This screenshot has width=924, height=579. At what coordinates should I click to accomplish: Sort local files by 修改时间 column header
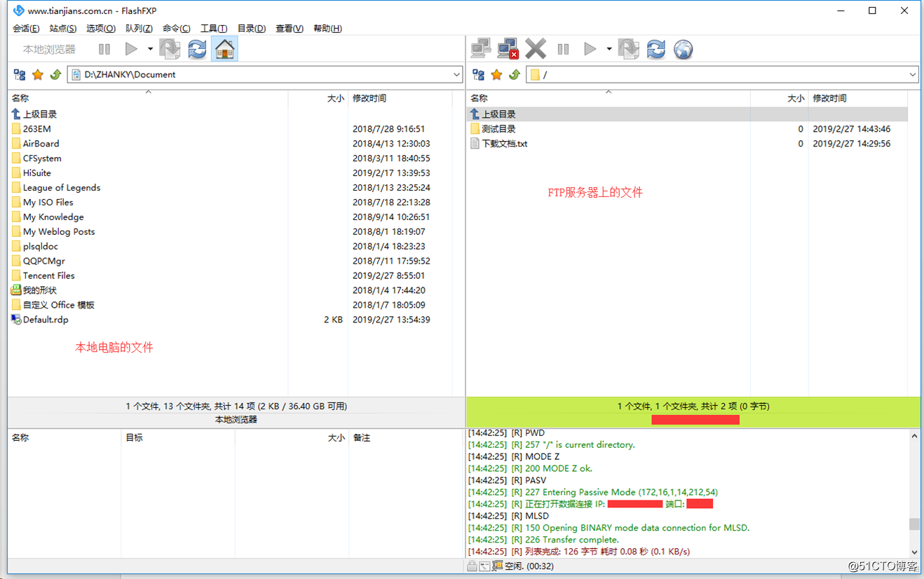[x=400, y=98]
